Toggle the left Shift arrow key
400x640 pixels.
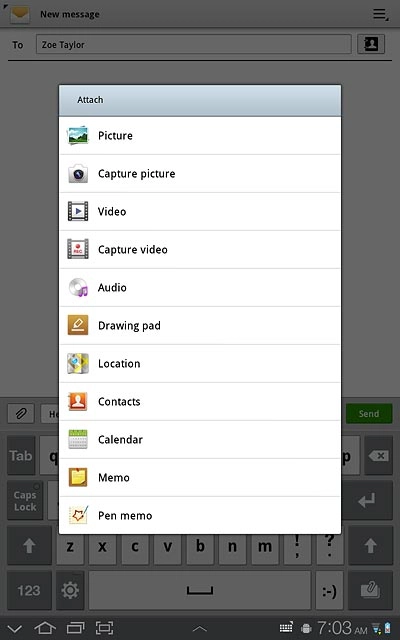[29, 546]
